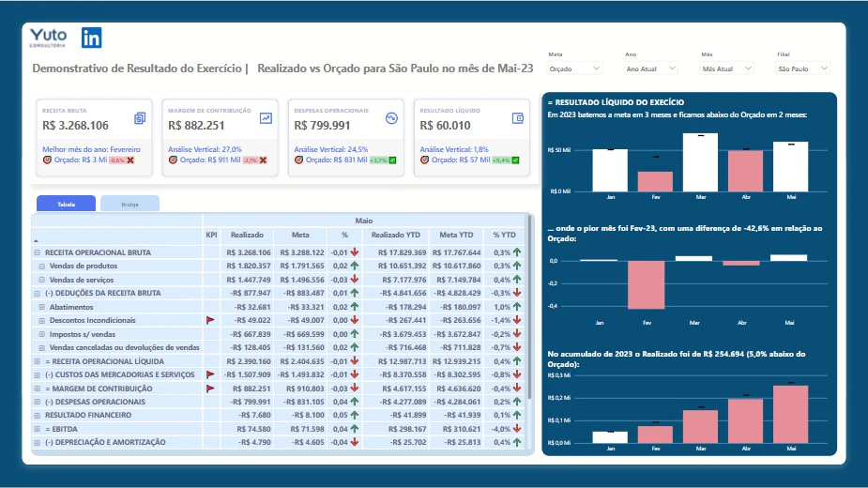The image size is (868, 488).
Task: Click green up arrow in EBITDA % column
Action: 355,429
